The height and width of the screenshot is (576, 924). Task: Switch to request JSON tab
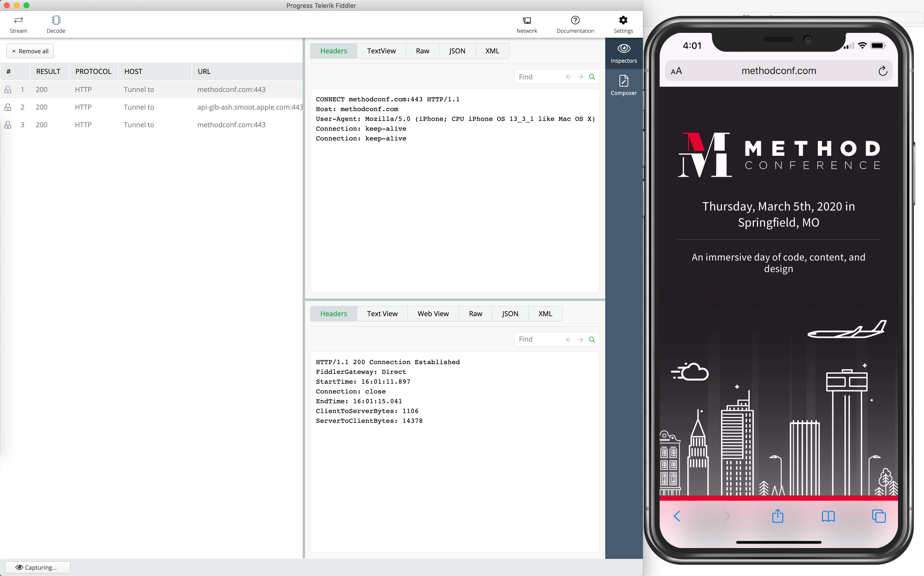click(x=457, y=51)
